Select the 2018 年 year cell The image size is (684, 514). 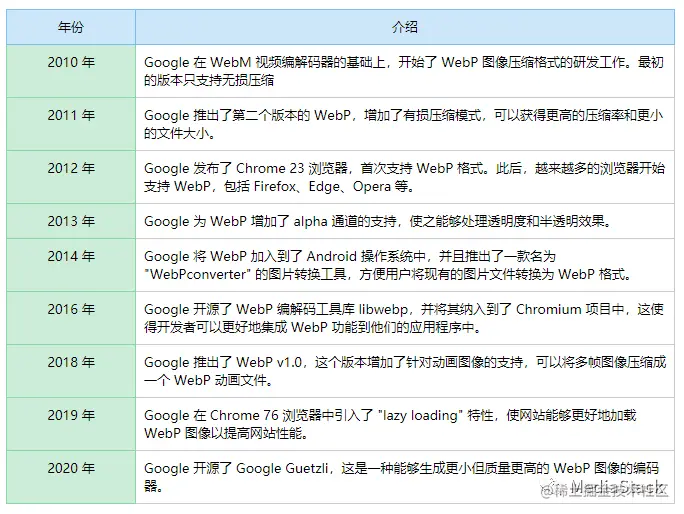tap(71, 371)
